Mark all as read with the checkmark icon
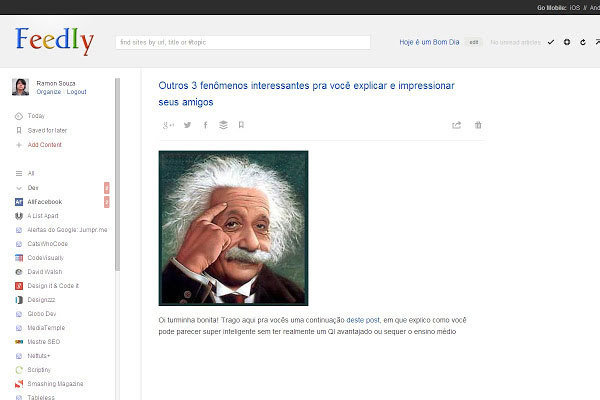Image resolution: width=600 pixels, height=400 pixels. (551, 42)
